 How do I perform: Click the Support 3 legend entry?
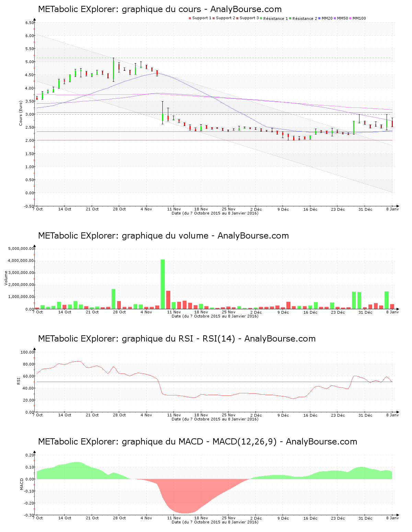248,18
